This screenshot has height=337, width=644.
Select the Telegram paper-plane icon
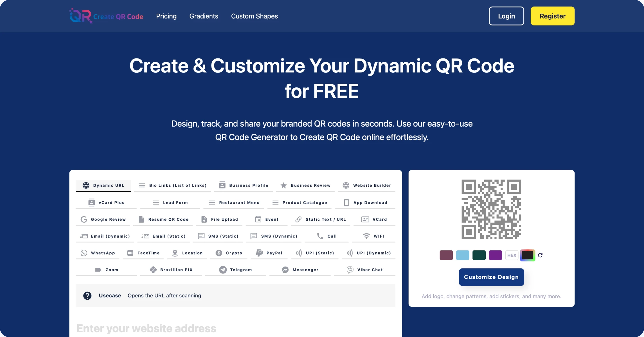pos(223,270)
